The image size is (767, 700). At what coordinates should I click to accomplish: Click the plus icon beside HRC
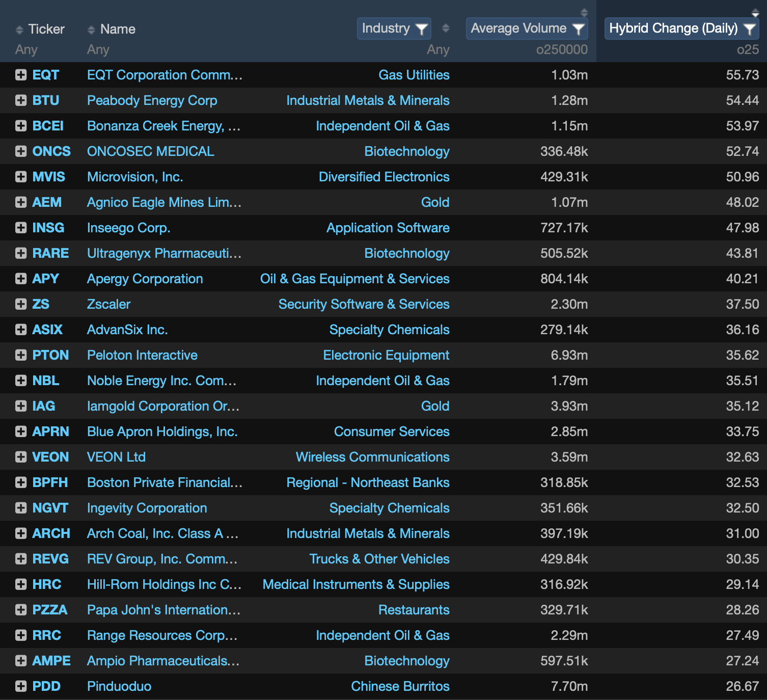coord(21,584)
